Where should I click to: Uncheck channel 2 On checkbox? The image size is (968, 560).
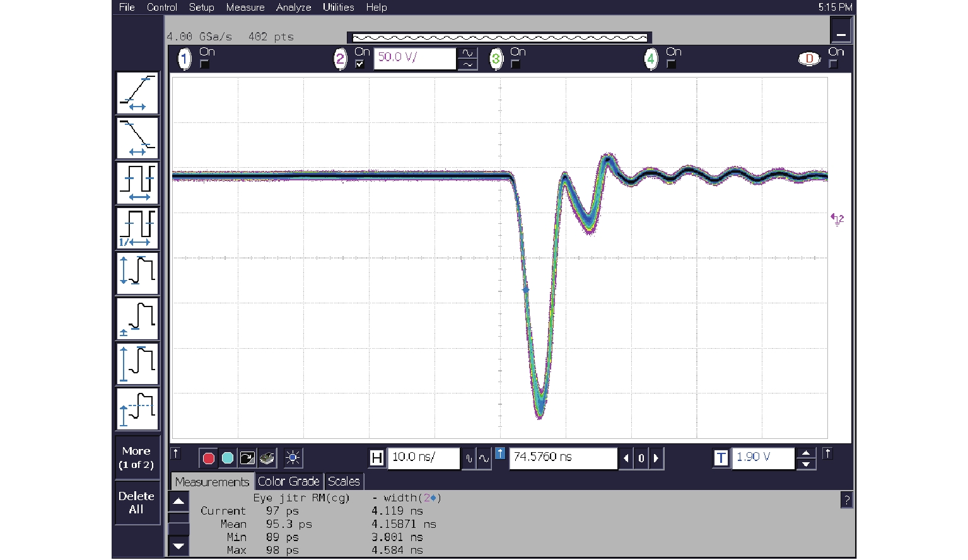click(x=359, y=64)
